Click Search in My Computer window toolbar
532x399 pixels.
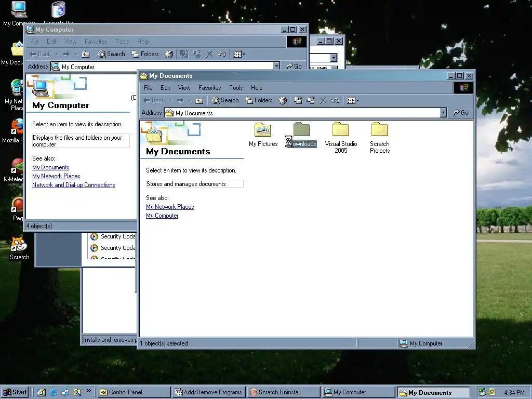point(112,54)
